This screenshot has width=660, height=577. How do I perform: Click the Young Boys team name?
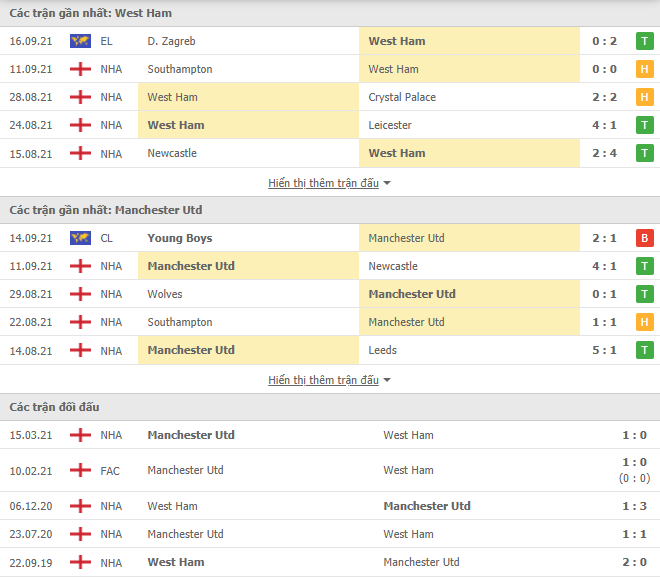point(180,238)
